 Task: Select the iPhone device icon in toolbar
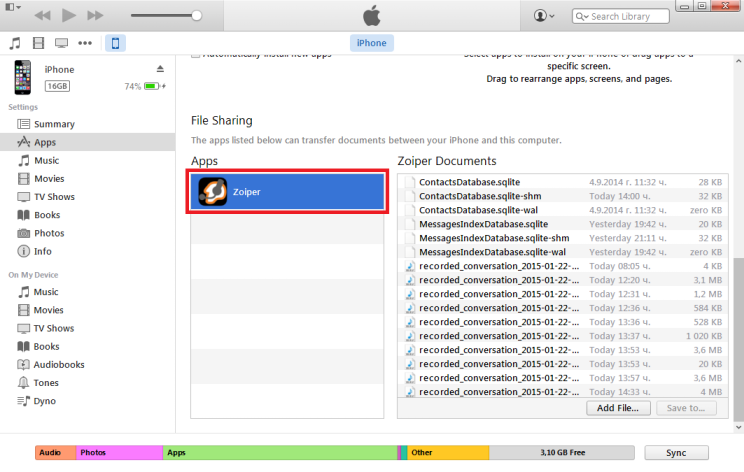[x=115, y=43]
